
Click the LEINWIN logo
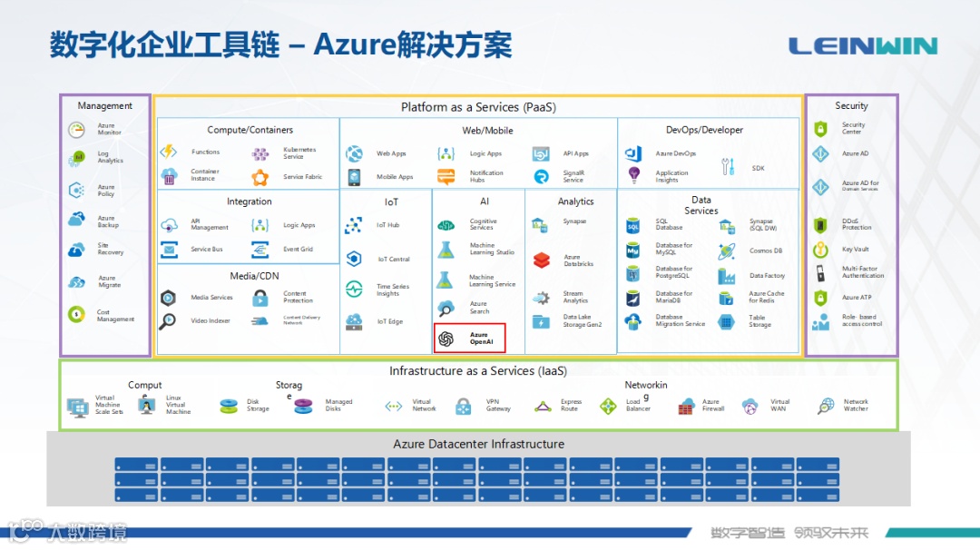(x=863, y=45)
